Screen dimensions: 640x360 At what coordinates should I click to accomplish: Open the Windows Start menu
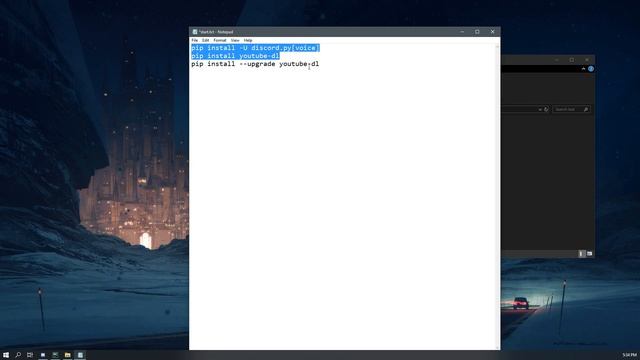pos(6,355)
